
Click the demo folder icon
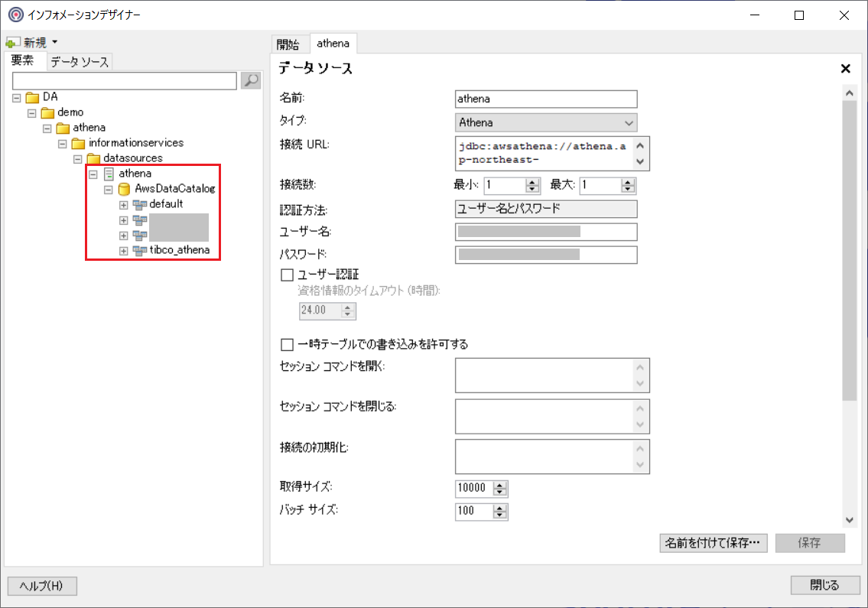[x=47, y=113]
